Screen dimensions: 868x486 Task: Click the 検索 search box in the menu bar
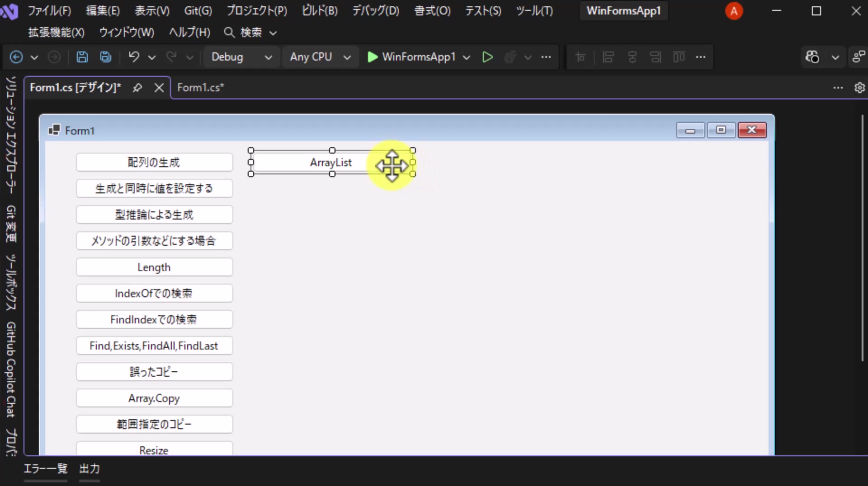(x=250, y=33)
